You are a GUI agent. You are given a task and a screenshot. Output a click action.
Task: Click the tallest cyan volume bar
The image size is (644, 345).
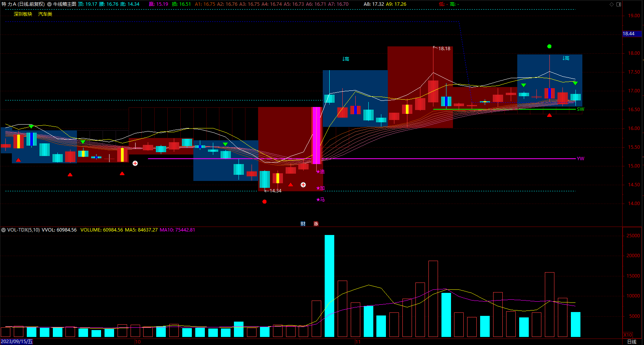pos(329,286)
